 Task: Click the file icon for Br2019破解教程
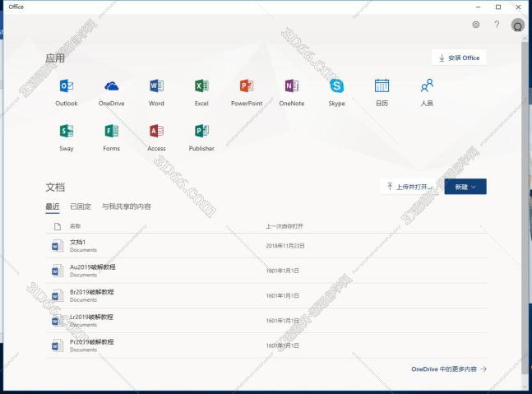point(57,295)
